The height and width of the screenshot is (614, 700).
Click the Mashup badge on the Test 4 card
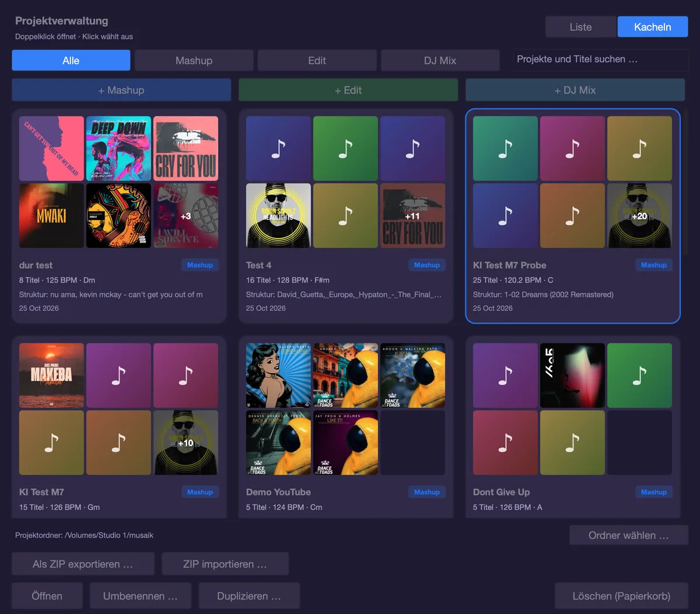point(427,265)
